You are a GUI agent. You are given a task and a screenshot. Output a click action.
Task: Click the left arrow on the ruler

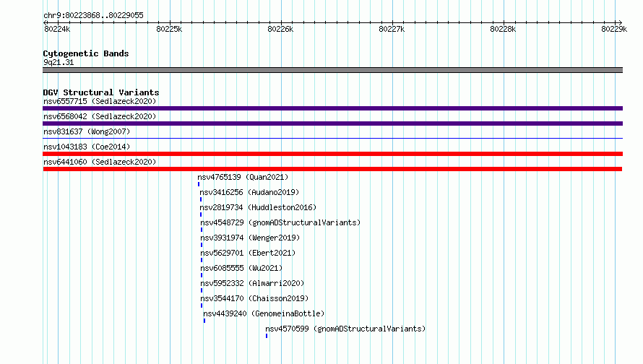click(45, 22)
